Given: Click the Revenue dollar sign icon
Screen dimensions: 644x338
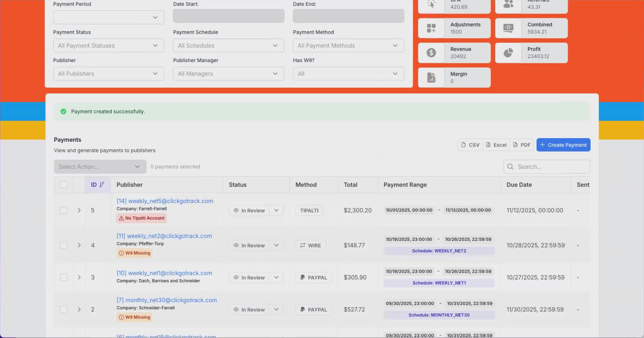Looking at the screenshot, I should click(431, 53).
